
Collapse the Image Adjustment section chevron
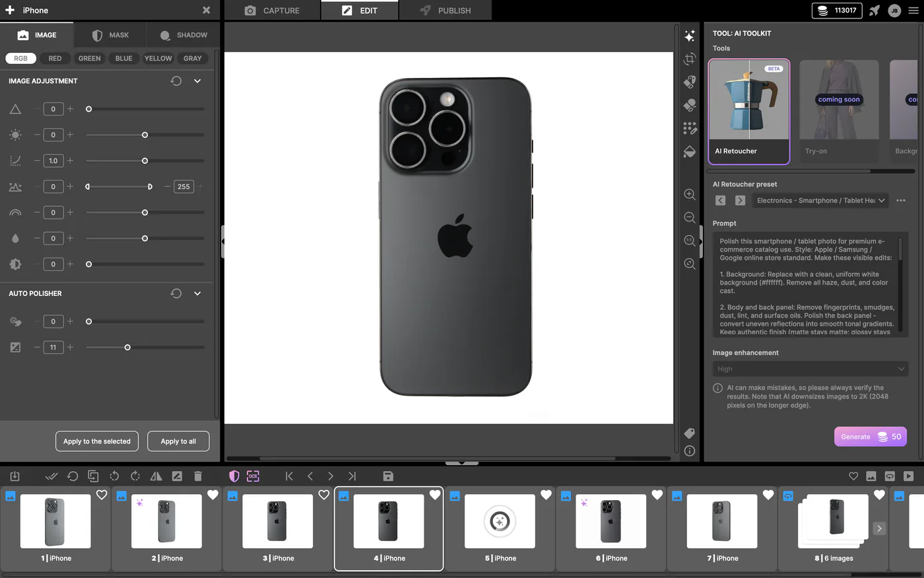[197, 81]
